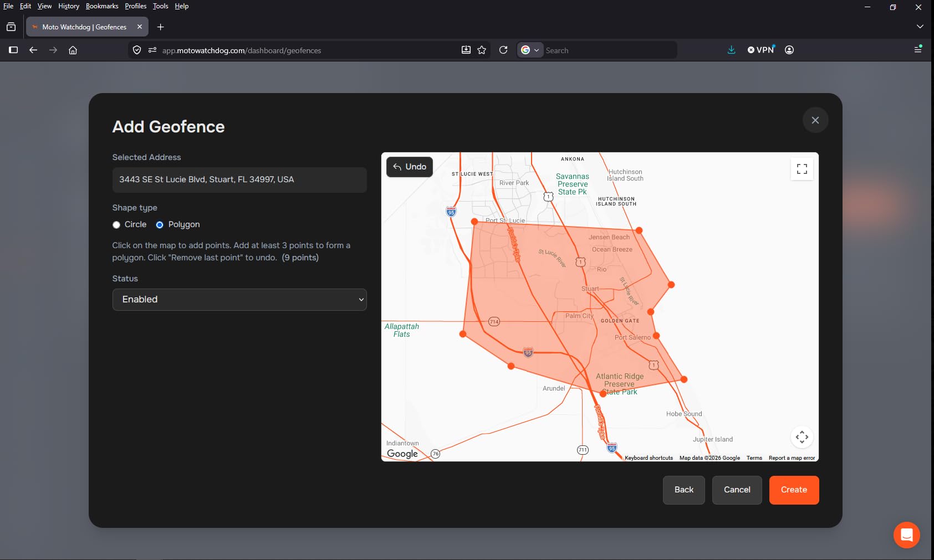Click polygon vertex near Jensen Beach
934x560 pixels.
coord(639,230)
